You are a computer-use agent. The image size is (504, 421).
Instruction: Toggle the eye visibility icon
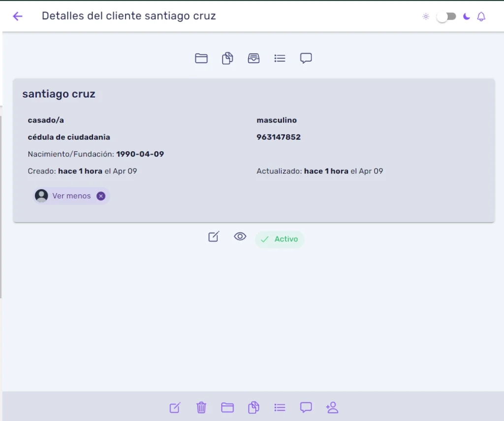click(x=240, y=237)
